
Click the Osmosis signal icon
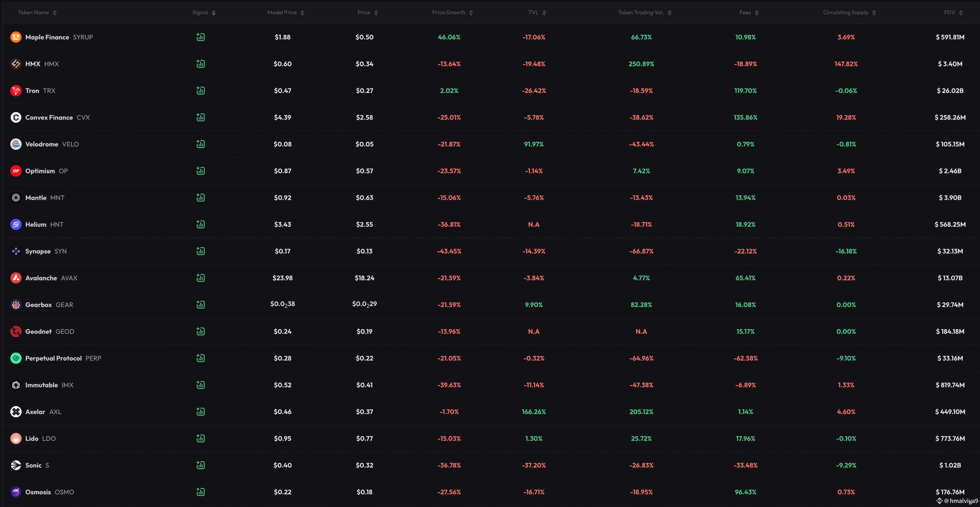coord(200,492)
